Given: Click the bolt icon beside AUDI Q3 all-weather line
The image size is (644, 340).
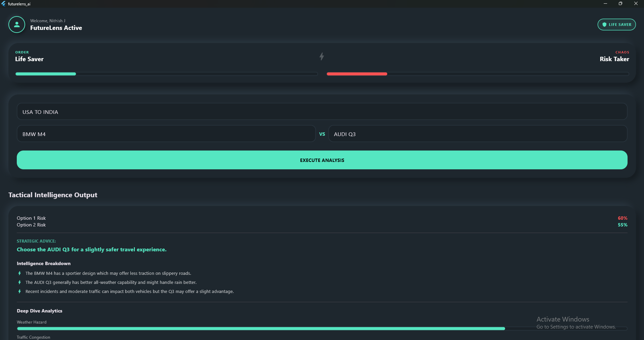Looking at the screenshot, I should coord(19,282).
